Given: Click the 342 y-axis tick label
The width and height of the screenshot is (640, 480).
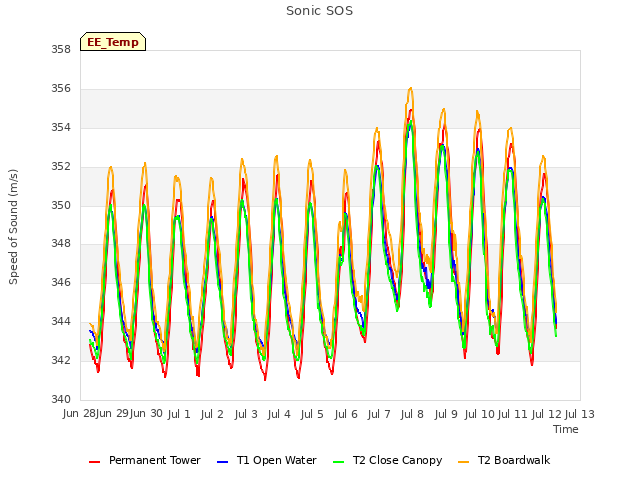Looking at the screenshot, I should (61, 360).
